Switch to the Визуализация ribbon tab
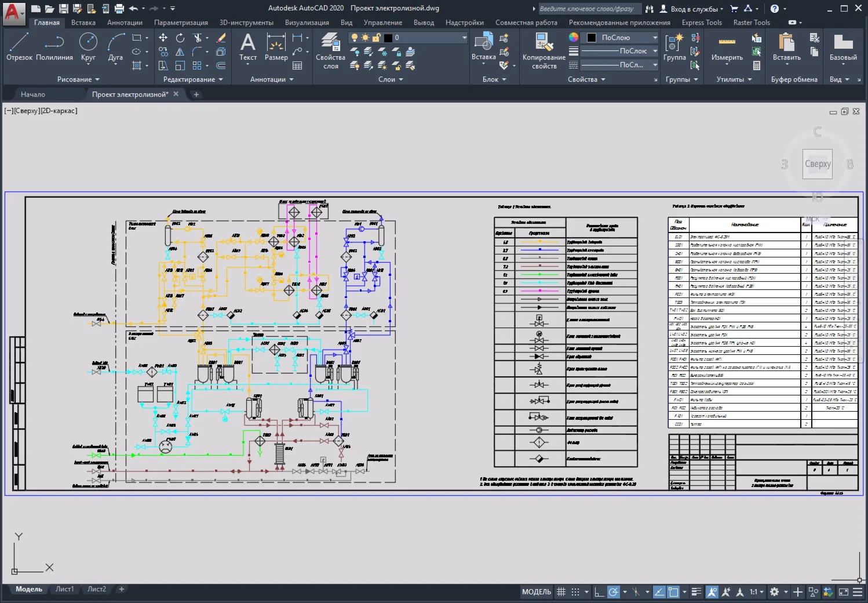The image size is (868, 603). [307, 23]
